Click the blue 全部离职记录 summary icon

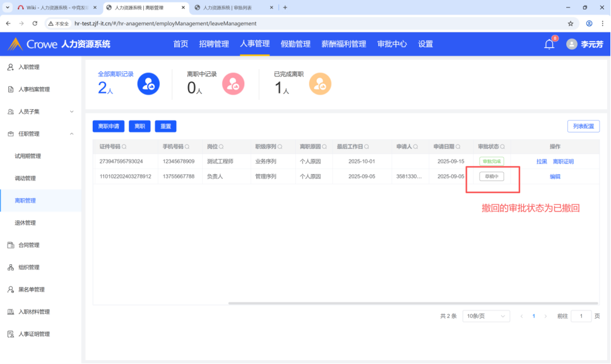148,84
